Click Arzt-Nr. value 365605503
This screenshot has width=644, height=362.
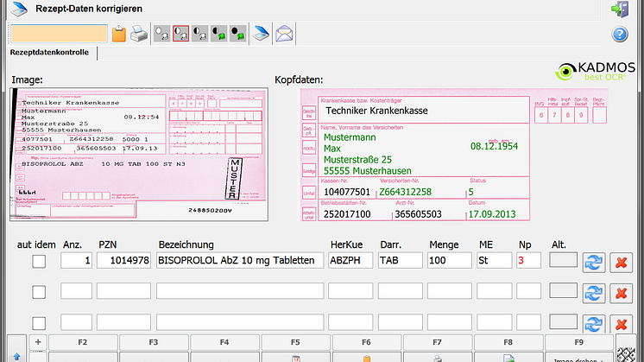point(418,214)
